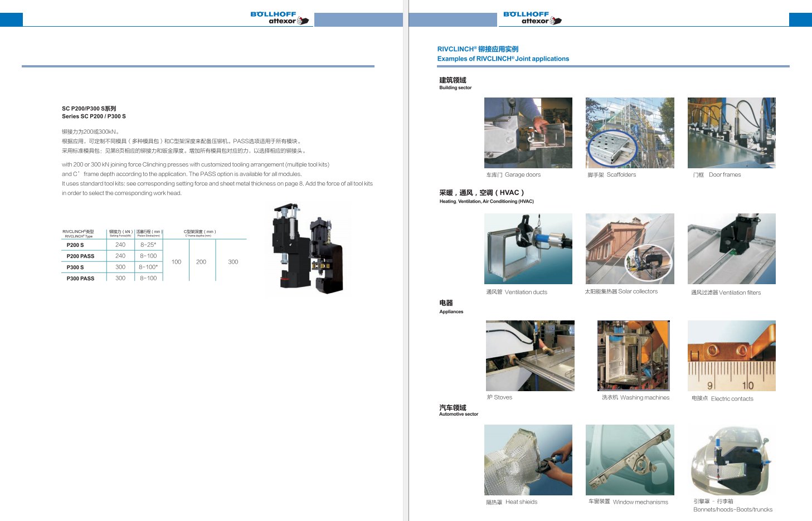Select the Garage doors photo
Viewport: 812px width, 521px height.
point(528,133)
